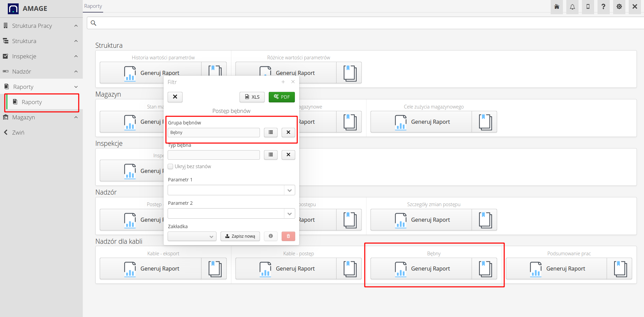
Task: Open the Zakładka dropdown
Action: [192, 236]
